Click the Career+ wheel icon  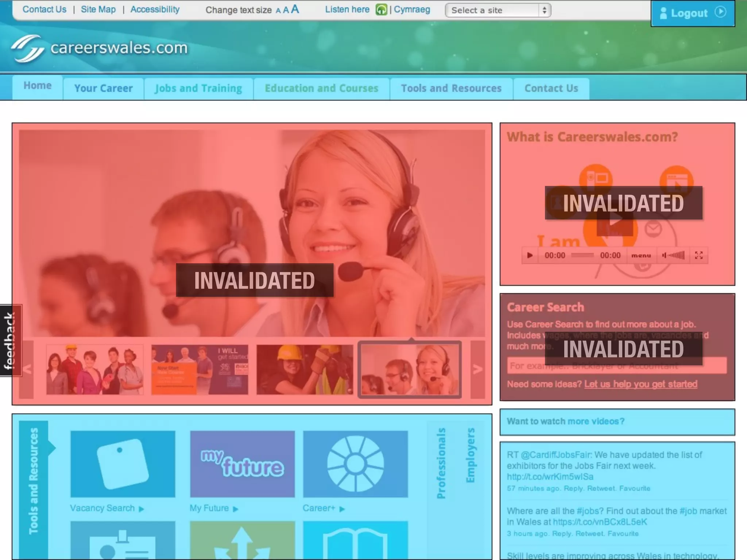(x=355, y=464)
